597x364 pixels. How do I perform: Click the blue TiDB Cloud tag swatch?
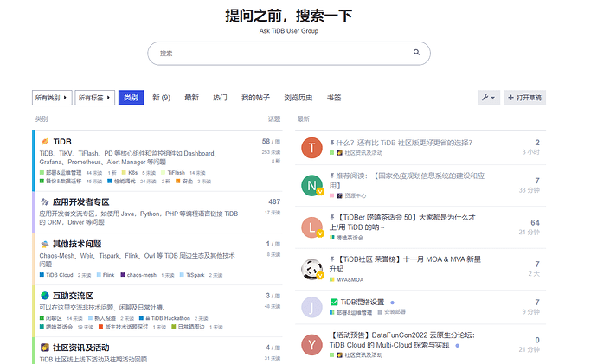click(42, 275)
